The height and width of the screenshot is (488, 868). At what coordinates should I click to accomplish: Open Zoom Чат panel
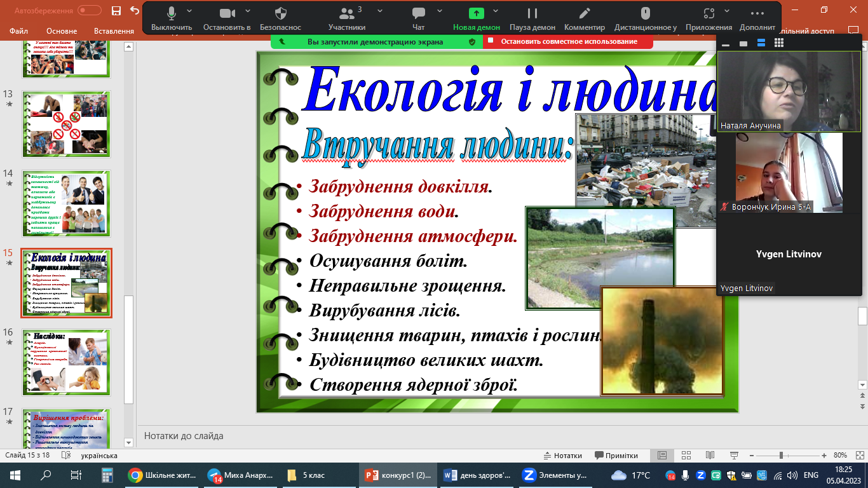419,19
